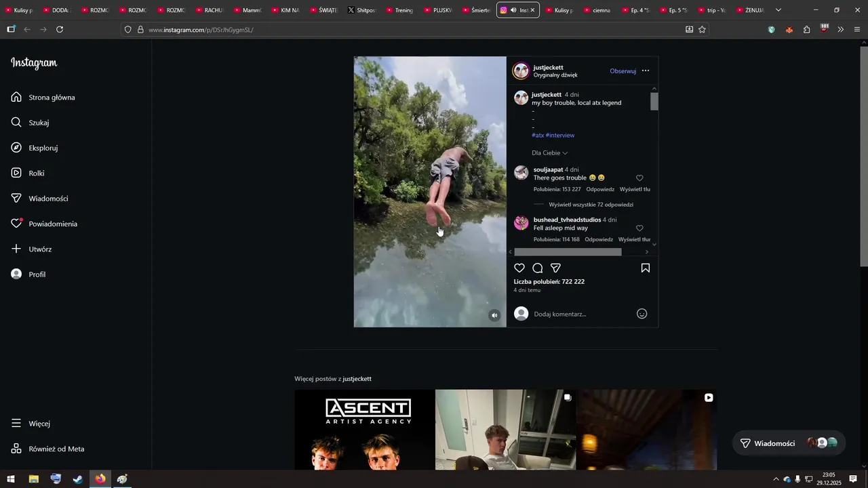Open browser extensions puzzle icon
868x488 pixels.
point(806,30)
